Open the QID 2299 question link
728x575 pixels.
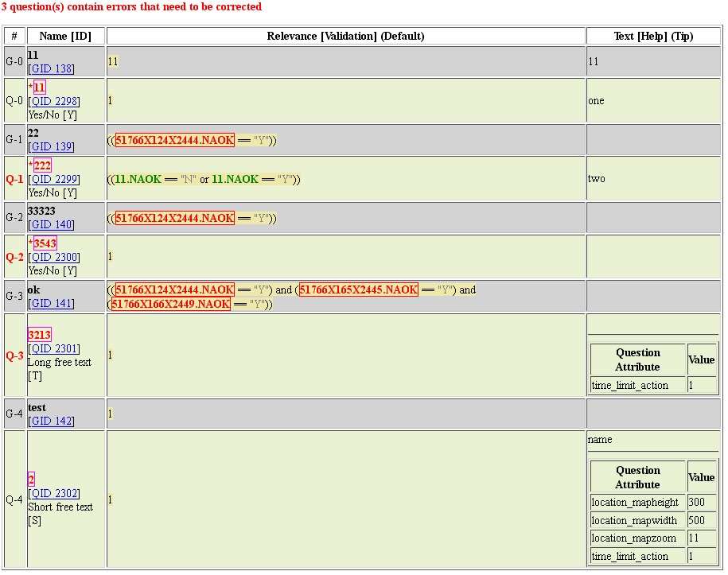(54, 180)
